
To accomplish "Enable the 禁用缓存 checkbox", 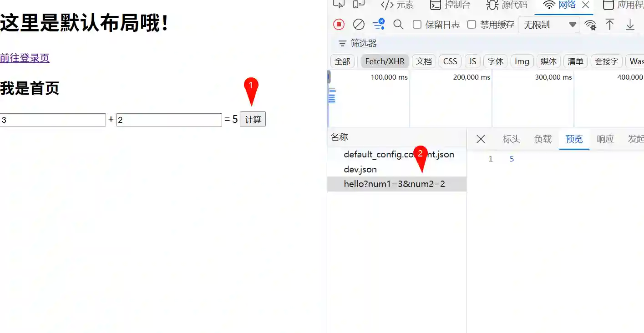I will click(x=472, y=25).
